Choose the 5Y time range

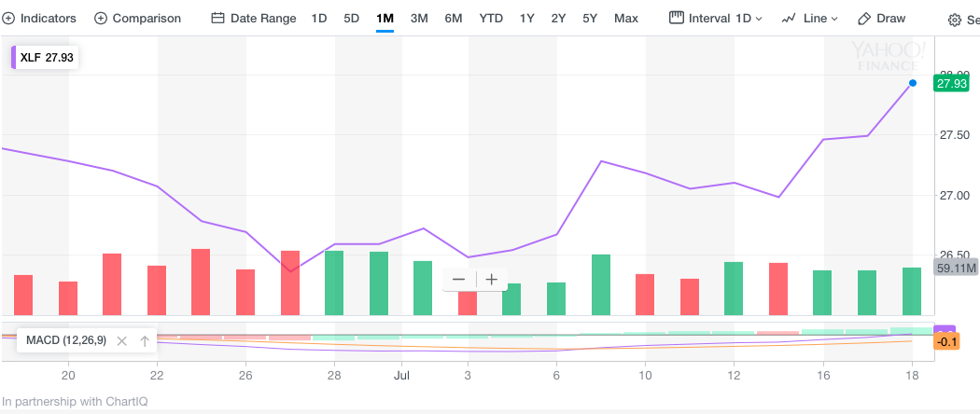590,19
